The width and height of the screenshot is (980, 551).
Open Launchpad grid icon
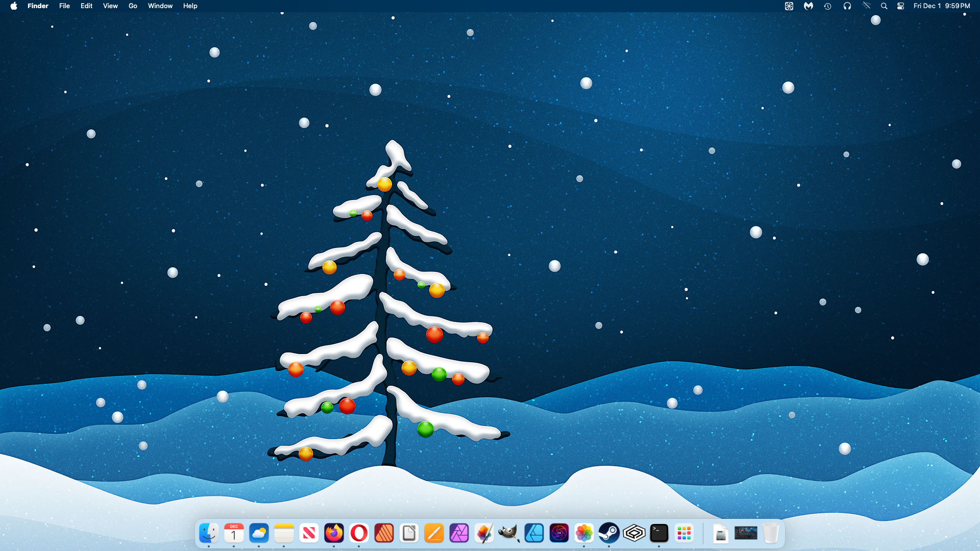[684, 533]
